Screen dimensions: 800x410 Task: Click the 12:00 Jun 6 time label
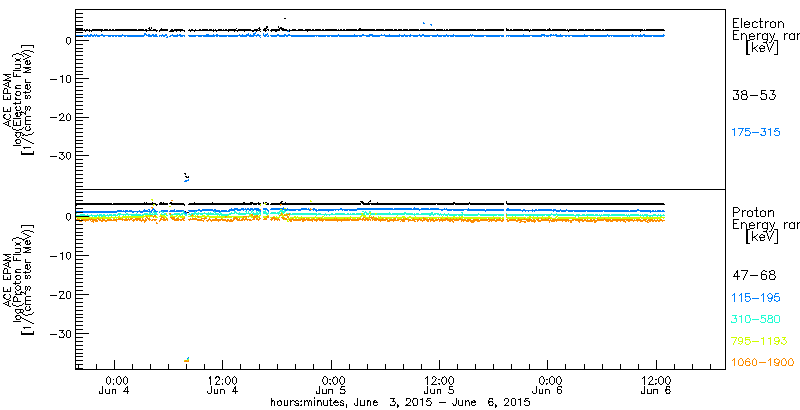[656, 386]
